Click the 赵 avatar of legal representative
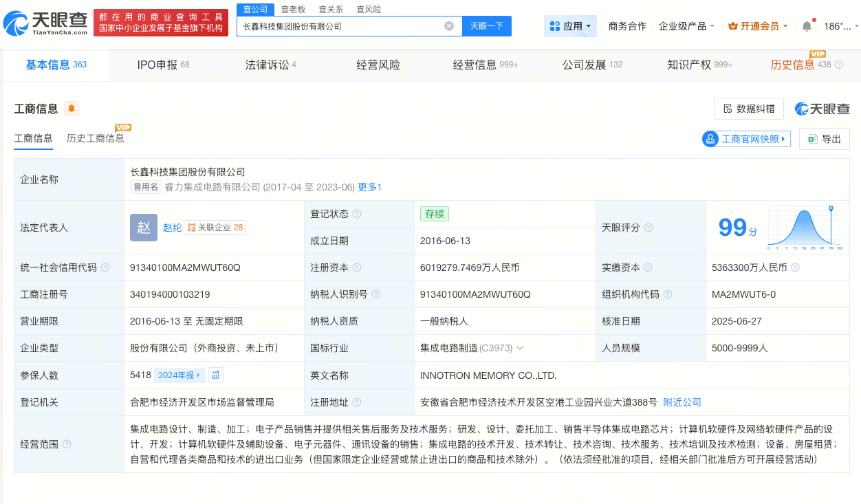Viewport: 861px width, 504px height. click(x=144, y=228)
